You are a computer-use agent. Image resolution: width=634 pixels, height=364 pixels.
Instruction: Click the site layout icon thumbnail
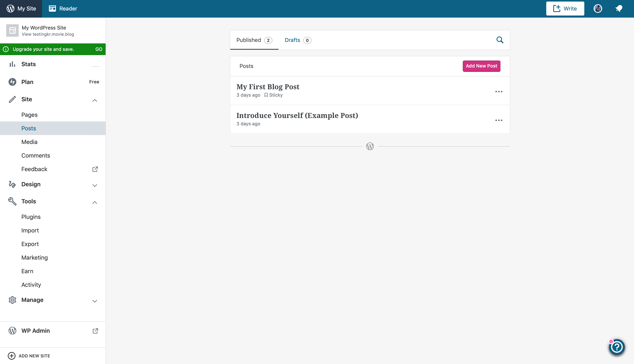[12, 30]
